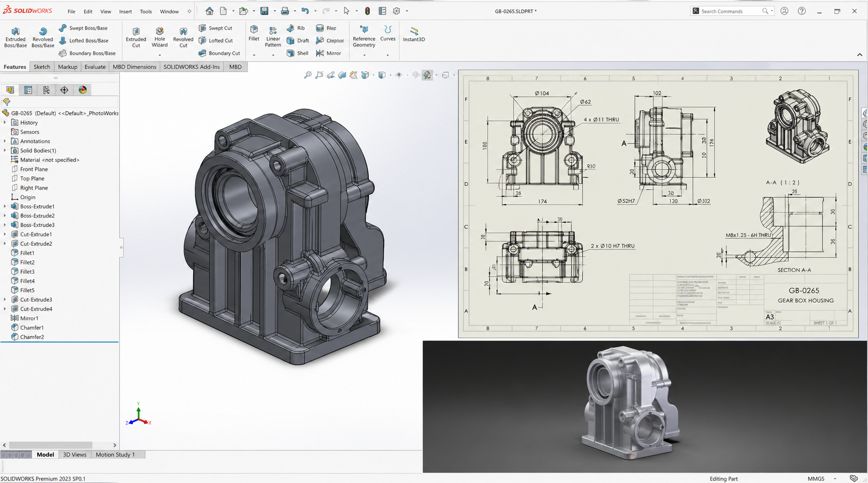Expand the Solid Bodies(1) node
Viewport: 868px width, 483px height.
pos(5,150)
